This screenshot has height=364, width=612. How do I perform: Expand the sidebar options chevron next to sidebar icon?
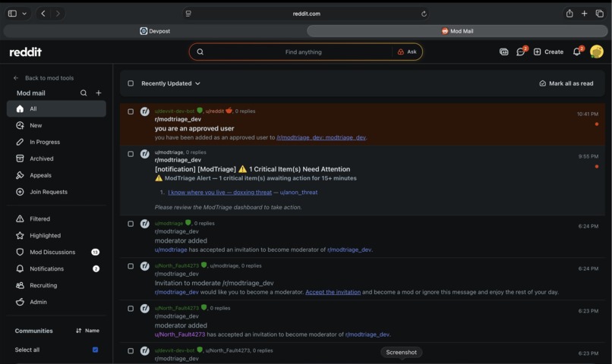(x=24, y=14)
